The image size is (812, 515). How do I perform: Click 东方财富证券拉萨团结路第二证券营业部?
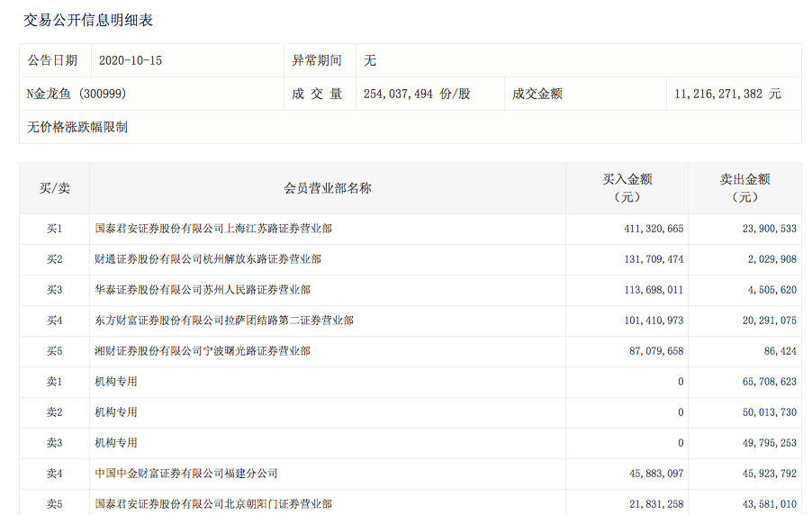pos(224,321)
